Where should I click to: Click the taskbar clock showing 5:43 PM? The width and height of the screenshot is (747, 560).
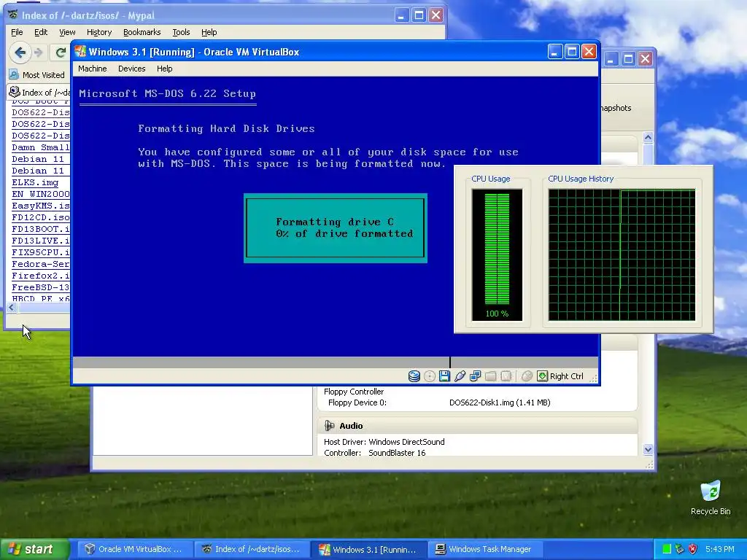(720, 549)
